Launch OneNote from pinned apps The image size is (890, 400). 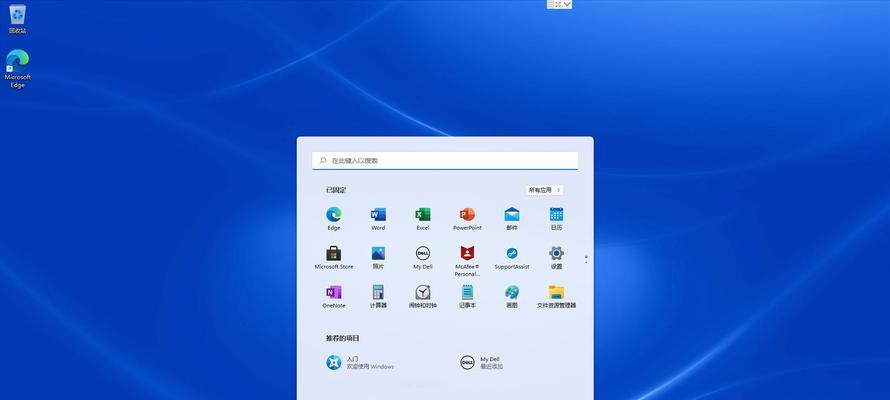[334, 297]
